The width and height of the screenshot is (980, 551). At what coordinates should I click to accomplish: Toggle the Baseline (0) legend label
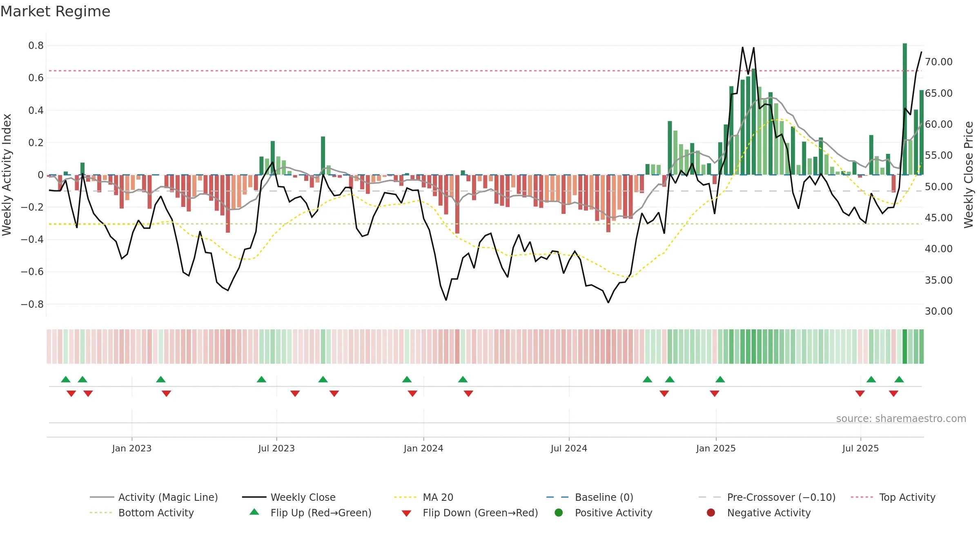click(x=604, y=497)
